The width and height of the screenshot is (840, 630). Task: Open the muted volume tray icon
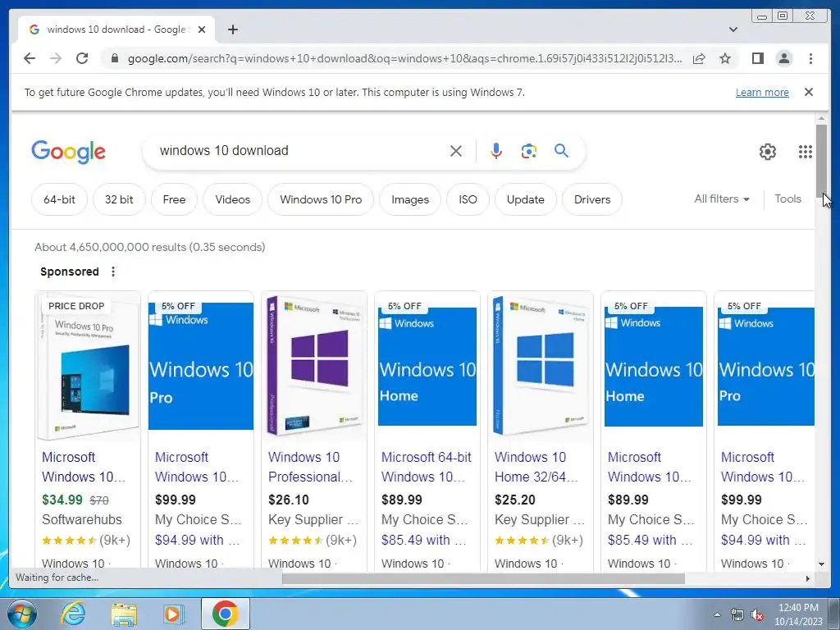(757, 614)
